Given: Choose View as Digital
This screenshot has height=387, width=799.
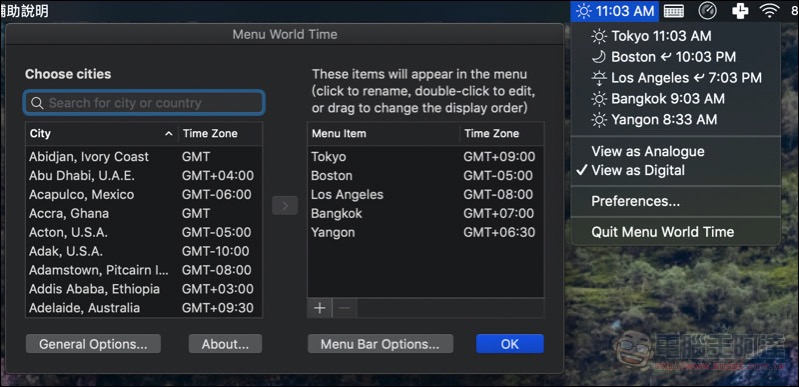Looking at the screenshot, I should (676, 170).
